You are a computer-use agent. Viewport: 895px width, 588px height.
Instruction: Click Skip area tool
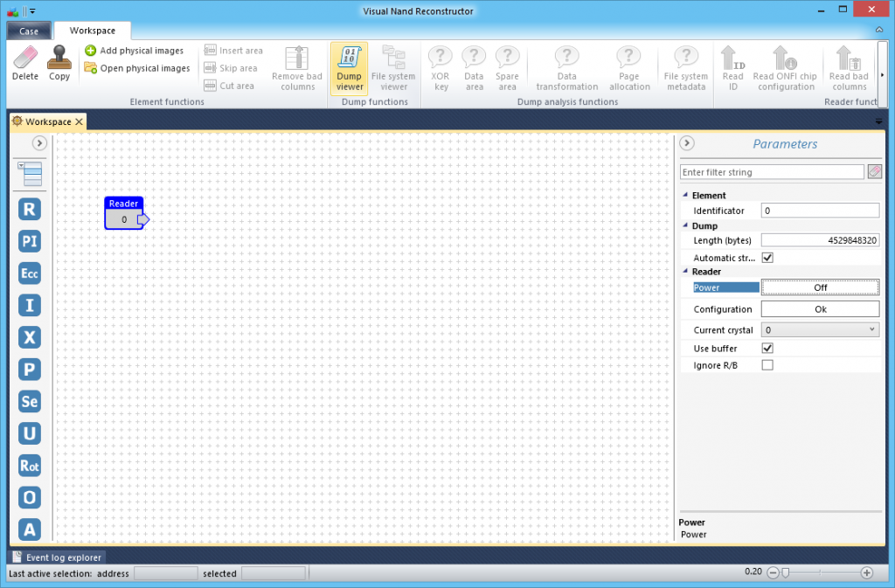231,68
